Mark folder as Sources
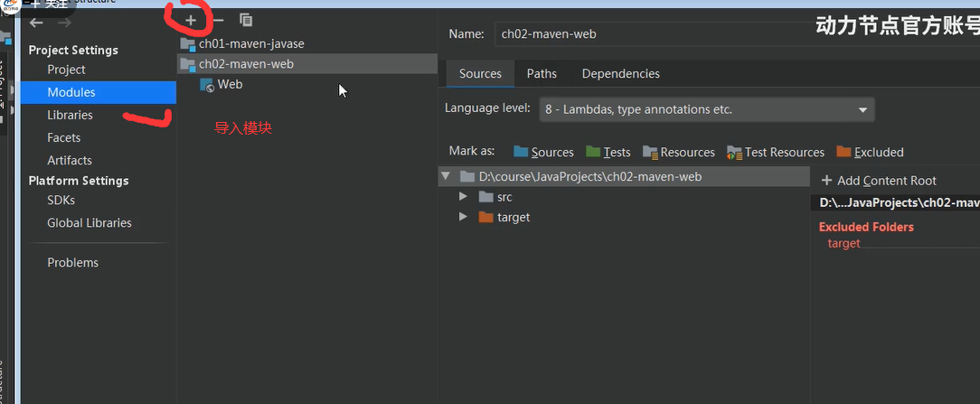 543,152
